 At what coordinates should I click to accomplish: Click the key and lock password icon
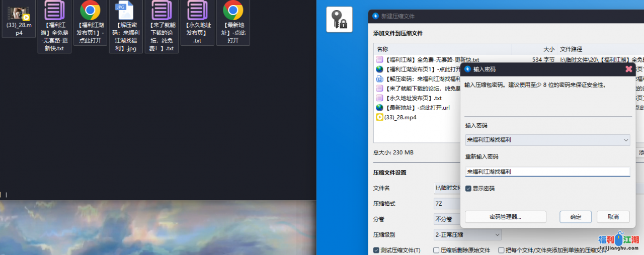coord(339,20)
